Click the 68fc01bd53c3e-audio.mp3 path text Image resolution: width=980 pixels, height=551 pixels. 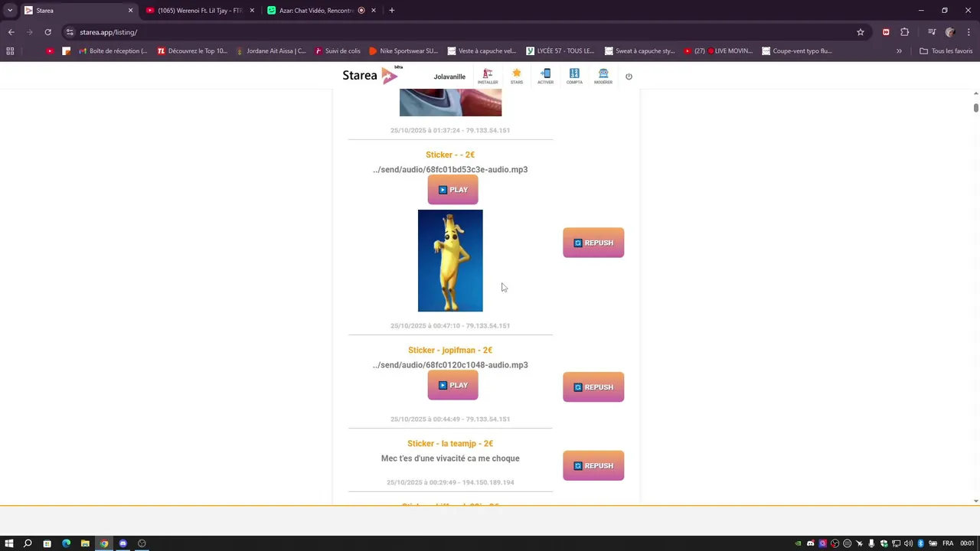(x=450, y=170)
